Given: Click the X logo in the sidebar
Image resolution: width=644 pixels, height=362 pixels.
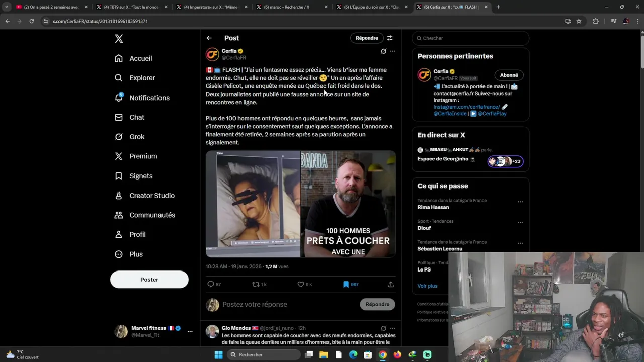Looking at the screenshot, I should click(x=119, y=39).
